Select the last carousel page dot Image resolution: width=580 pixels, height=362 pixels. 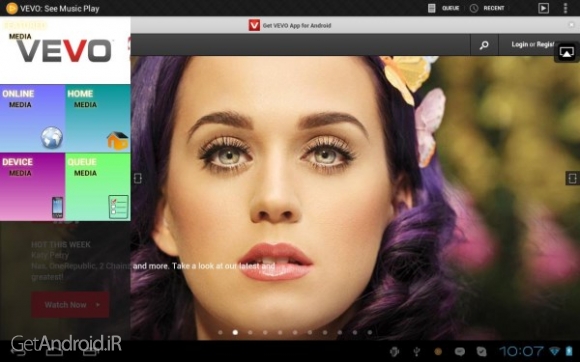click(370, 332)
